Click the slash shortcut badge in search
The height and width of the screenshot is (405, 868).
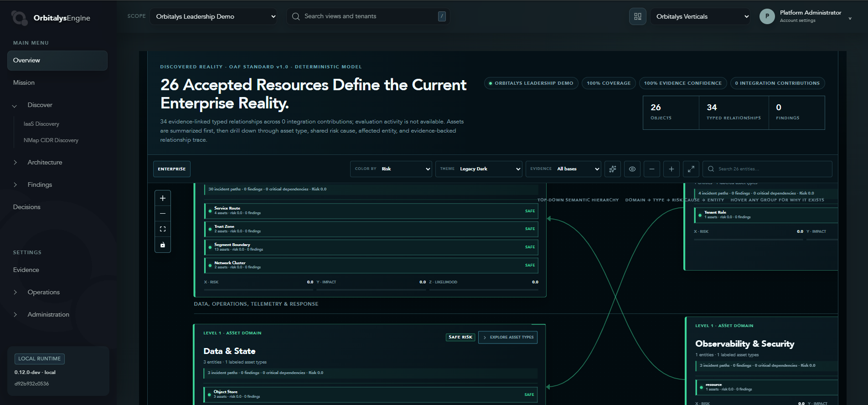click(442, 16)
